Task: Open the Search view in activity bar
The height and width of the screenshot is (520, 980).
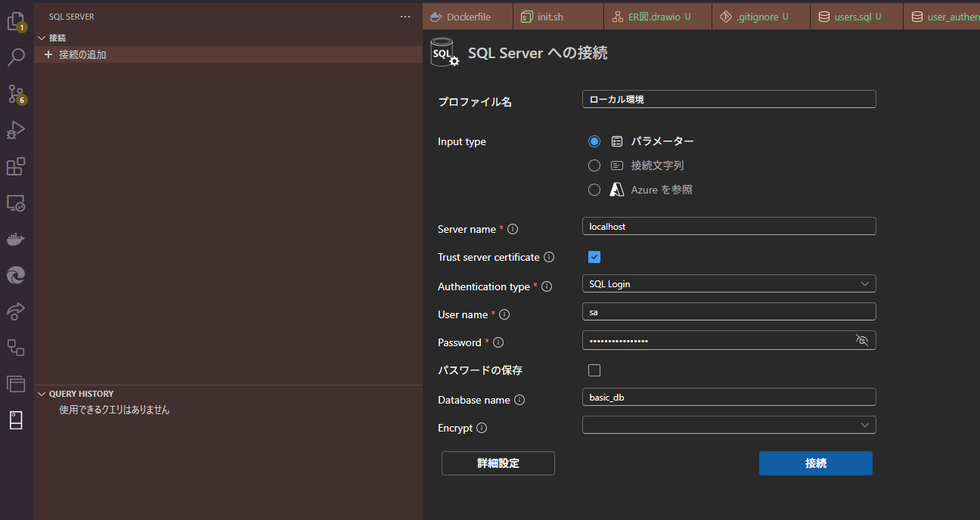Action: point(16,57)
